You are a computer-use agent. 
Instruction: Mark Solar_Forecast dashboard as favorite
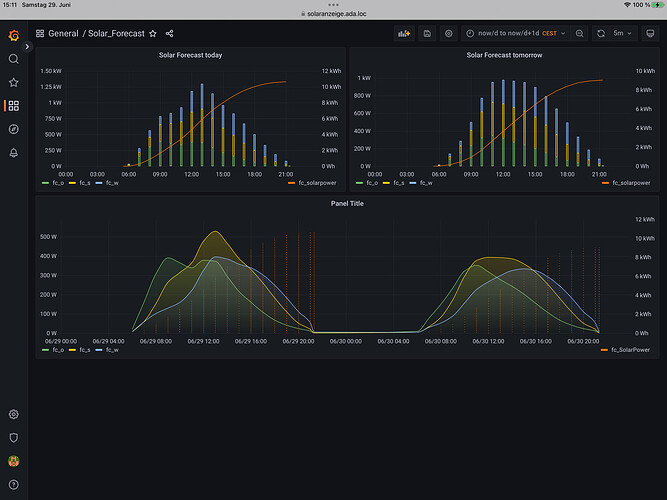pyautogui.click(x=153, y=34)
